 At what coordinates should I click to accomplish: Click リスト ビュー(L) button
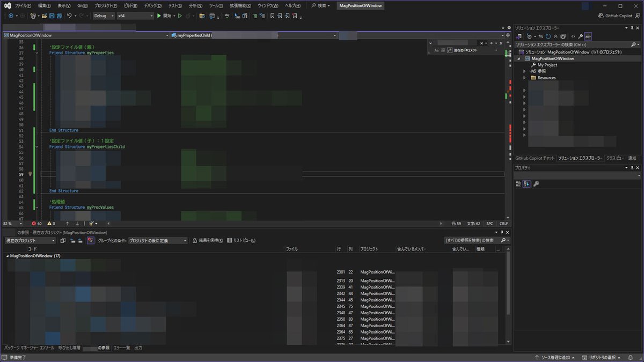(241, 241)
